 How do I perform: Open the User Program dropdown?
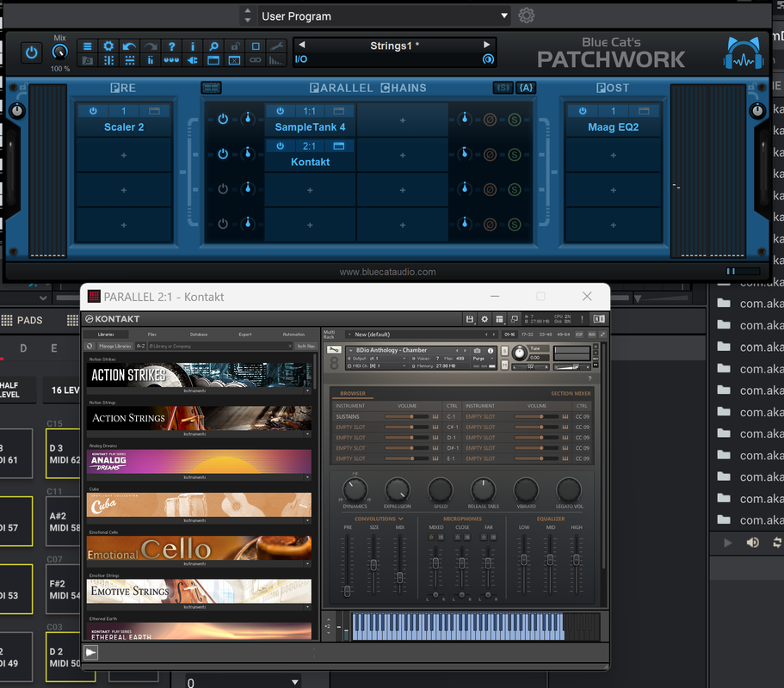pos(384,16)
